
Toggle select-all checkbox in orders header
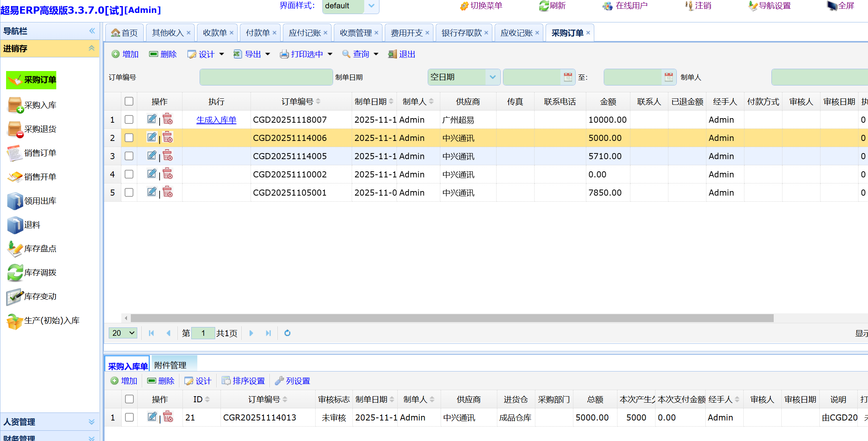pos(129,101)
